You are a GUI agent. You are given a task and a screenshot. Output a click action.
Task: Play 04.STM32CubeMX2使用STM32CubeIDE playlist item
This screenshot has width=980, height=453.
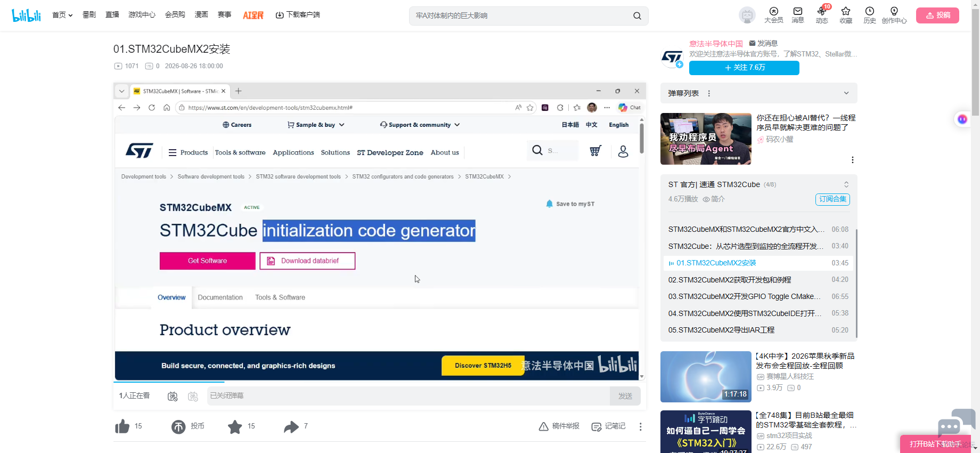click(758, 313)
